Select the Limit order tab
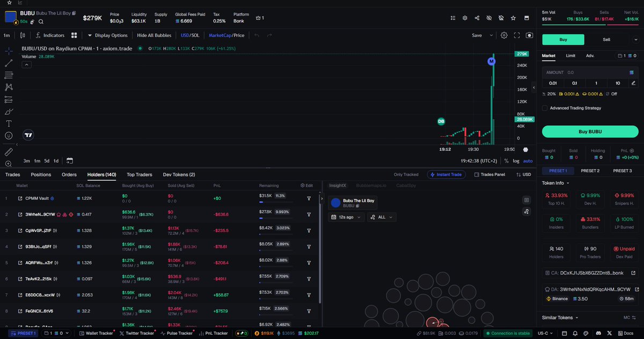644x339 pixels. (570, 55)
